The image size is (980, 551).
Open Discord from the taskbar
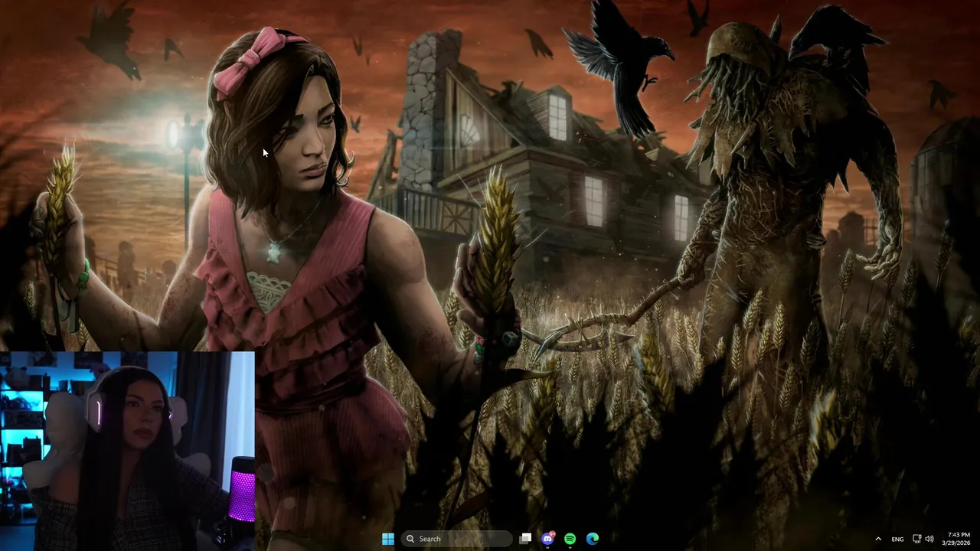tap(547, 539)
